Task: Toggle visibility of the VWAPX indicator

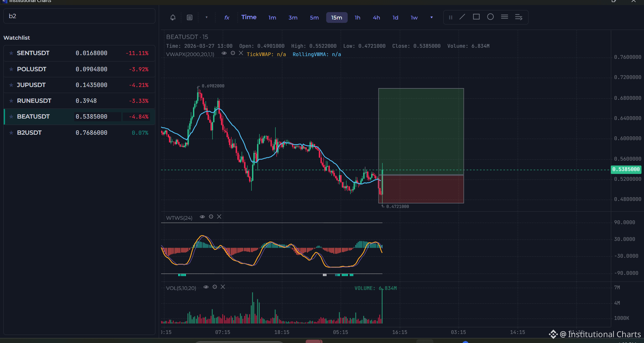Action: tap(224, 53)
